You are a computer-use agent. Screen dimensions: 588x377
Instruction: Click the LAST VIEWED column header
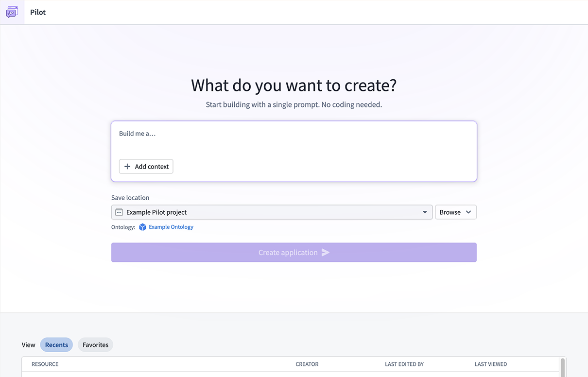pos(491,364)
